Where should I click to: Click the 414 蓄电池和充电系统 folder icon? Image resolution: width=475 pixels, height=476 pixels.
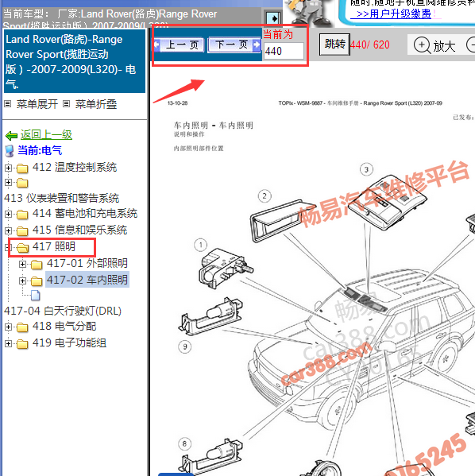pos(22,215)
